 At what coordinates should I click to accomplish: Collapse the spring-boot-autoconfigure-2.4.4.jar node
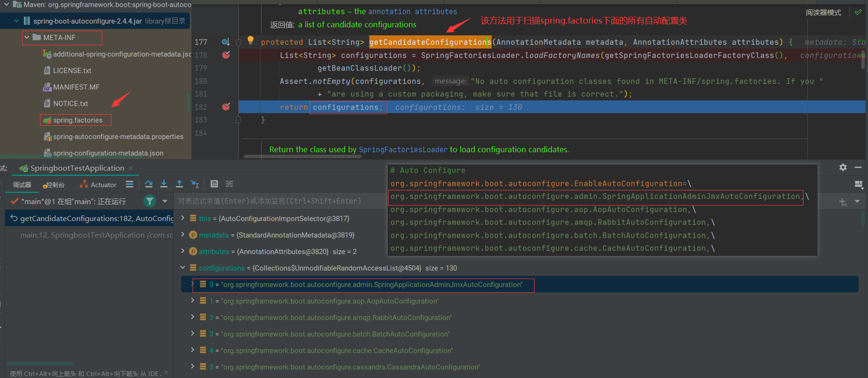pos(16,21)
